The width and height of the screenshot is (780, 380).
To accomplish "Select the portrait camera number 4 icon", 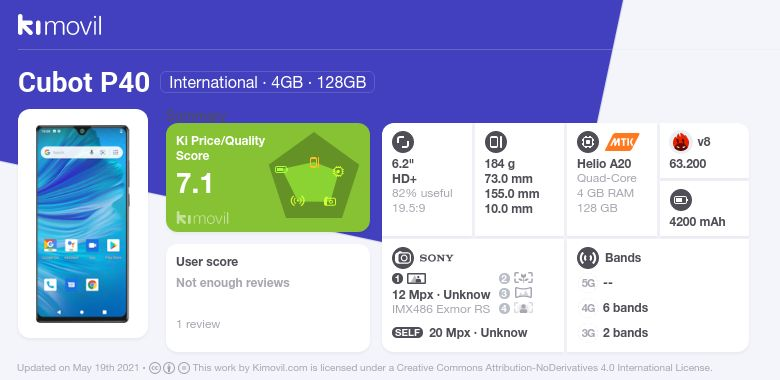I will 516,308.
